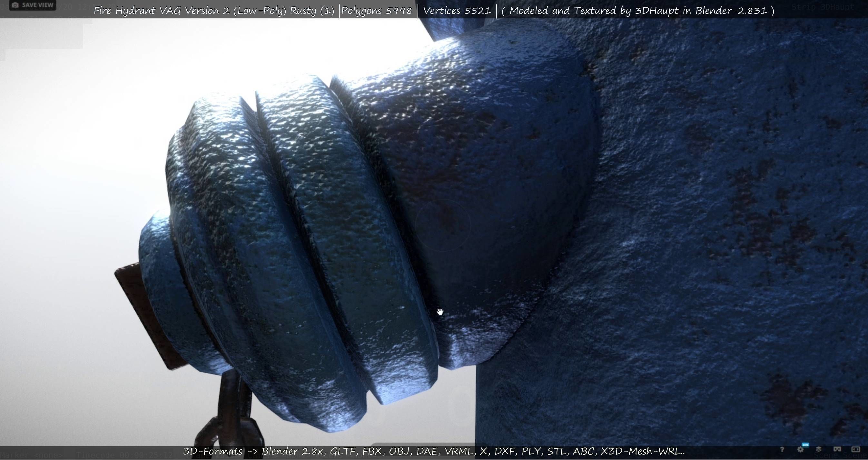Open the model inspector layers icon

pos(819,450)
